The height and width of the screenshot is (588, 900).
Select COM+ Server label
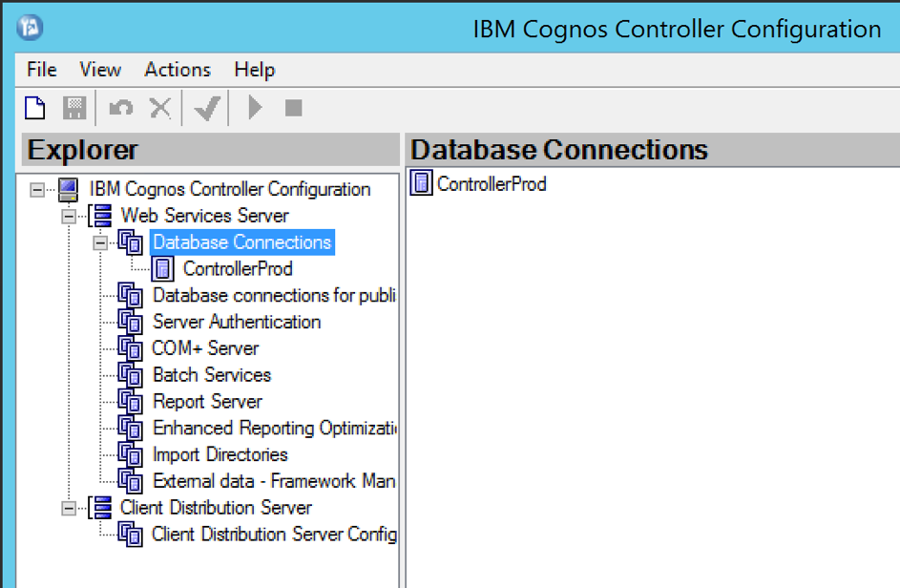point(205,348)
